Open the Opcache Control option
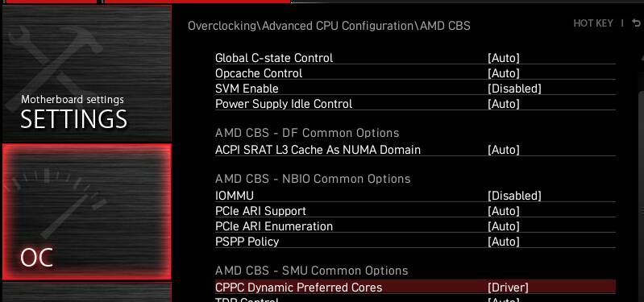Image resolution: width=644 pixels, height=302 pixels. [x=415, y=73]
